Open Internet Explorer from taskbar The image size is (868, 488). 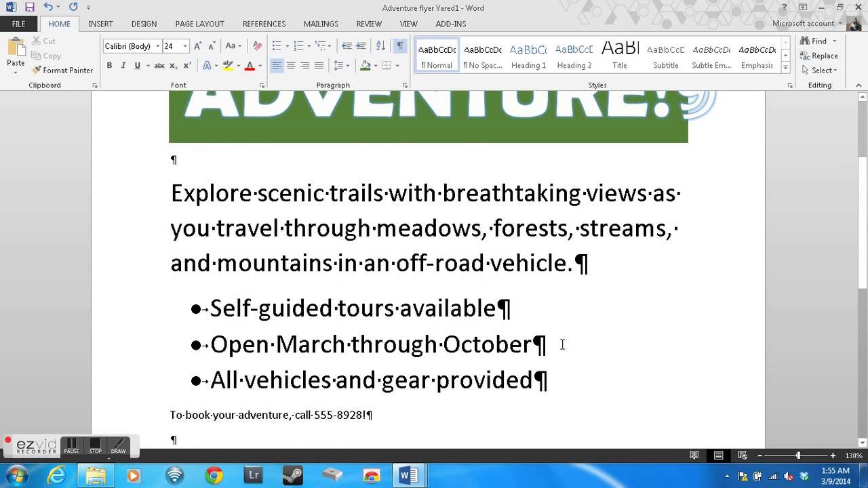(x=57, y=476)
